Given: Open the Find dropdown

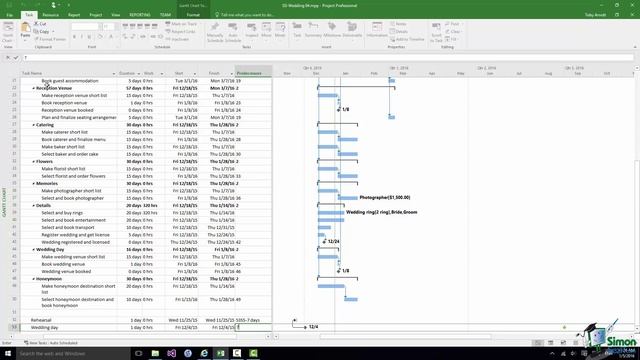Looking at the screenshot, I should coord(453,24).
